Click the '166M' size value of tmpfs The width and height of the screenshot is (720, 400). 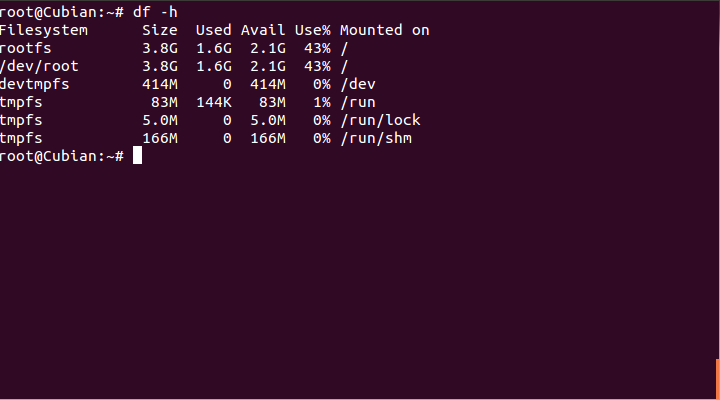click(x=160, y=138)
